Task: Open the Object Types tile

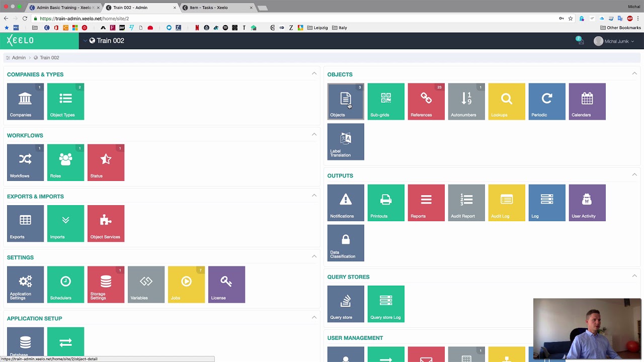Action: (65, 102)
